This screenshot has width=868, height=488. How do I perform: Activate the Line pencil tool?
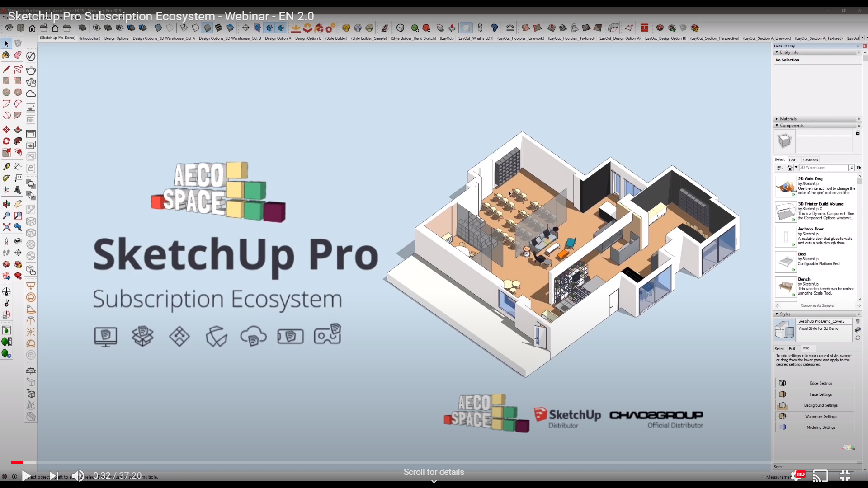(6, 69)
